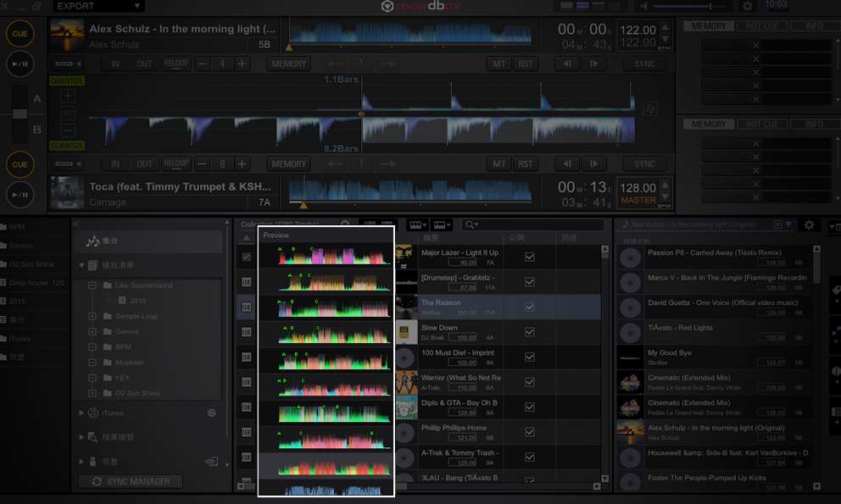Expand the Sample Loop folder
The image size is (841, 504).
click(x=92, y=316)
